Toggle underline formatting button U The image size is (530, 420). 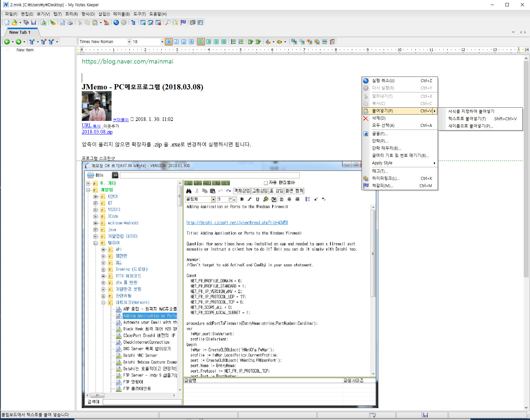[184, 42]
